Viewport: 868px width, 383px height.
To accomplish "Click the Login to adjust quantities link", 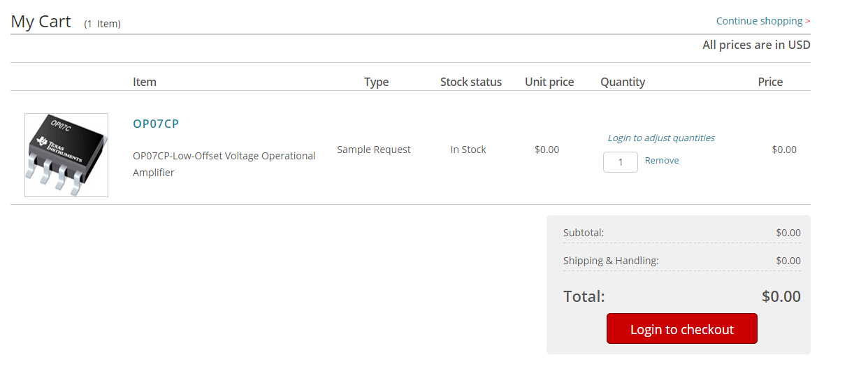I will (661, 138).
